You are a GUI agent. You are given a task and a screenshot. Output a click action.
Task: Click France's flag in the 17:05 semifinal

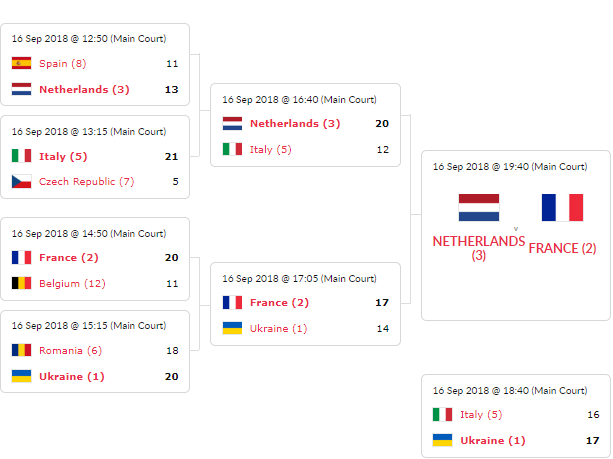(232, 302)
